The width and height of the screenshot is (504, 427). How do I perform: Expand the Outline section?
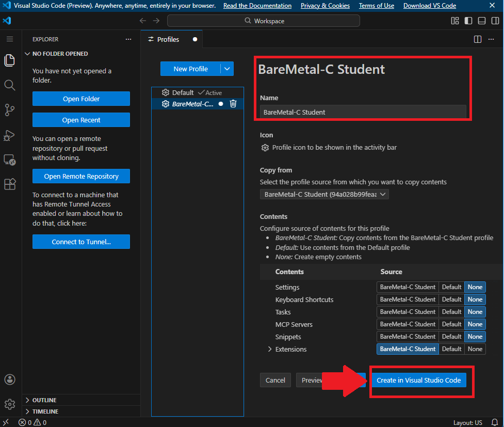[44, 400]
